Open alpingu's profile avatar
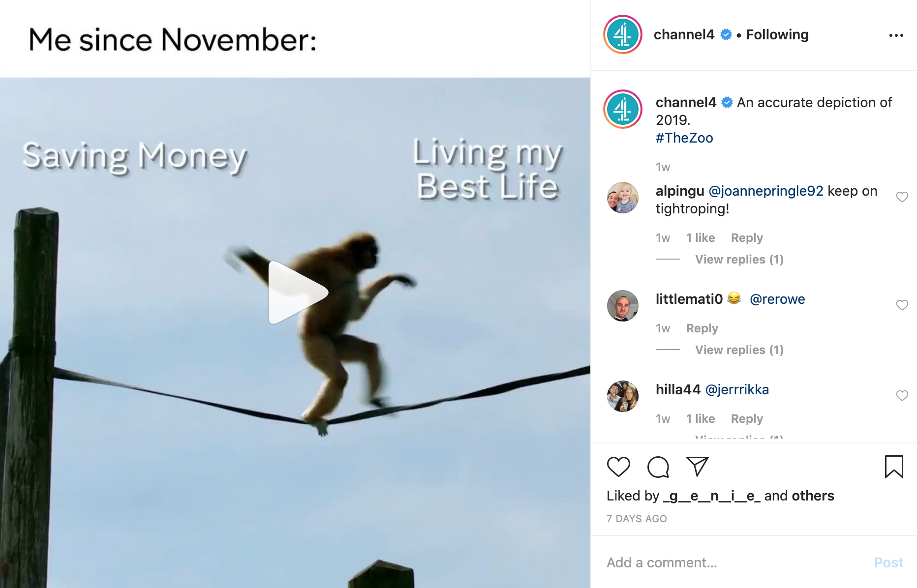Viewport: 917px width, 588px height. (x=623, y=198)
